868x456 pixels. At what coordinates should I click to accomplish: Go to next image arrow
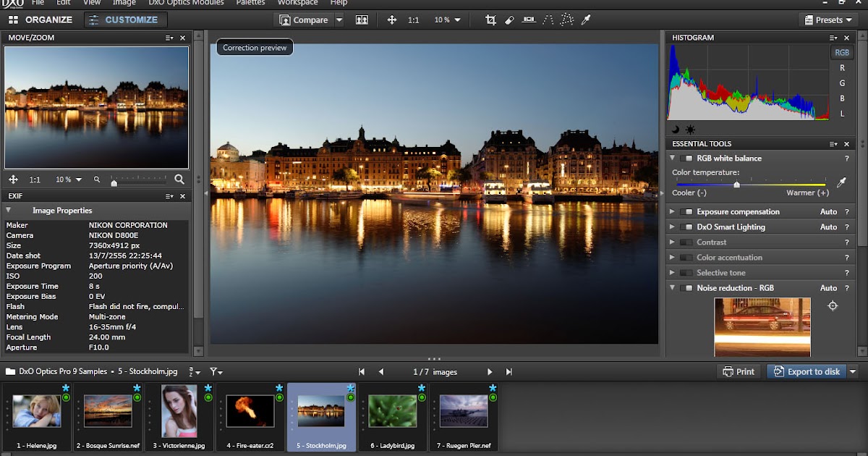490,372
